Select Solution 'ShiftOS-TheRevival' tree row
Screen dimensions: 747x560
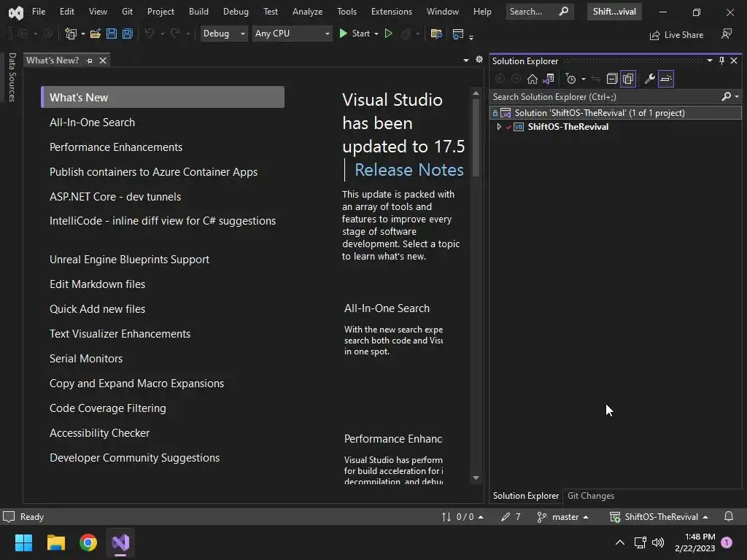[x=616, y=113]
